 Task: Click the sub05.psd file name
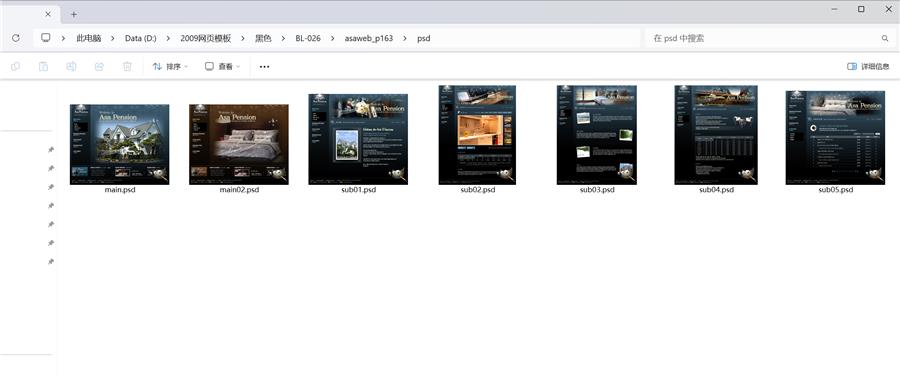(x=836, y=189)
